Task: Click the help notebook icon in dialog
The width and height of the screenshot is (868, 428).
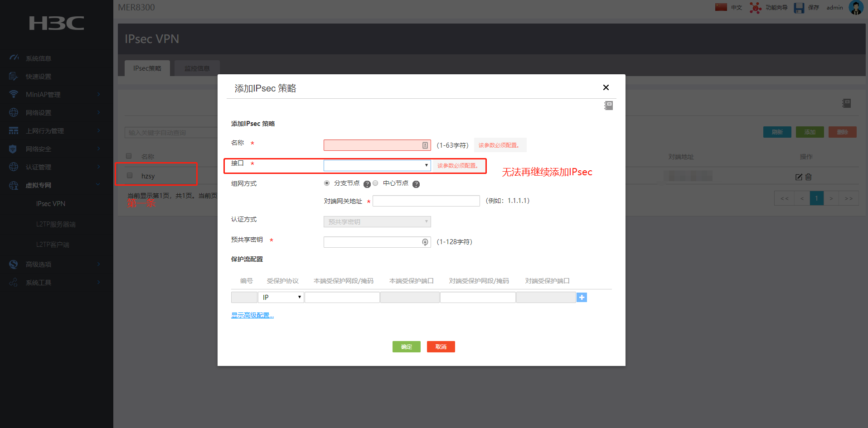Action: (608, 106)
